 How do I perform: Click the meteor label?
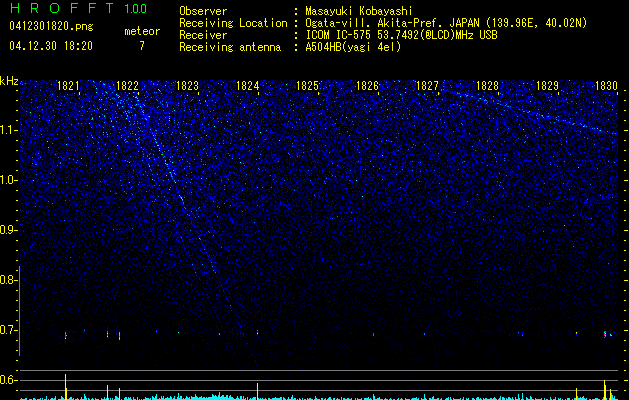click(142, 31)
